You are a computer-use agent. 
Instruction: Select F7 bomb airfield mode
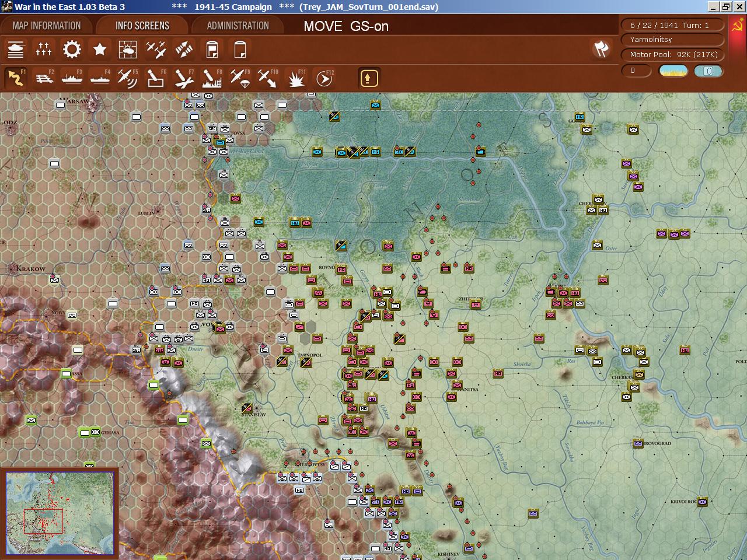tap(184, 78)
